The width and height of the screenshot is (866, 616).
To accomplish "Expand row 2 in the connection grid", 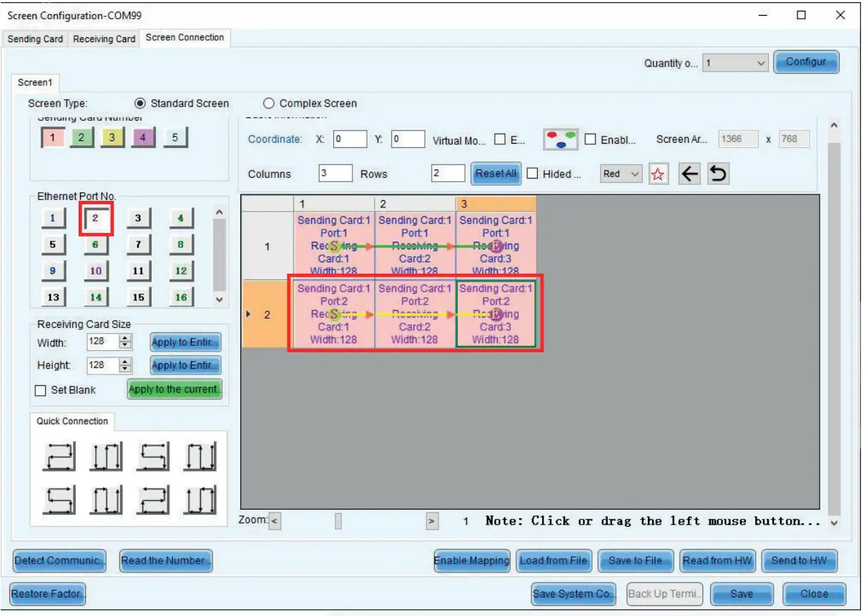I will [x=249, y=312].
